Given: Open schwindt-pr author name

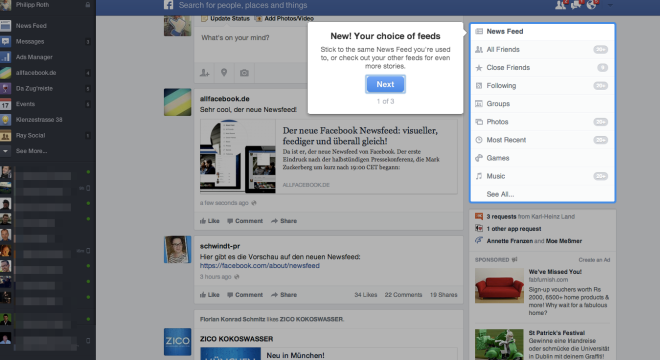Looking at the screenshot, I should 220,246.
